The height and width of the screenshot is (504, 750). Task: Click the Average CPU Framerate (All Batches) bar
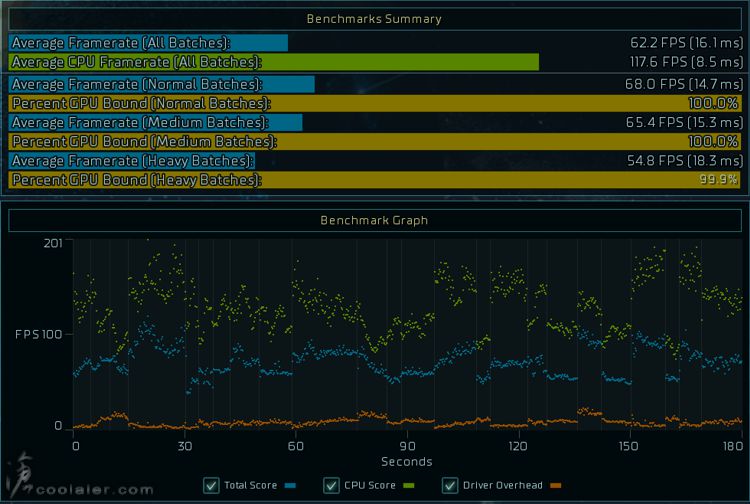[274, 62]
